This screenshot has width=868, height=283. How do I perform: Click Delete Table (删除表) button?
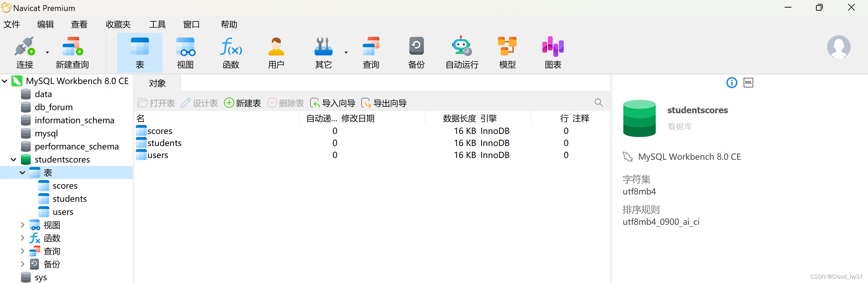pos(285,103)
